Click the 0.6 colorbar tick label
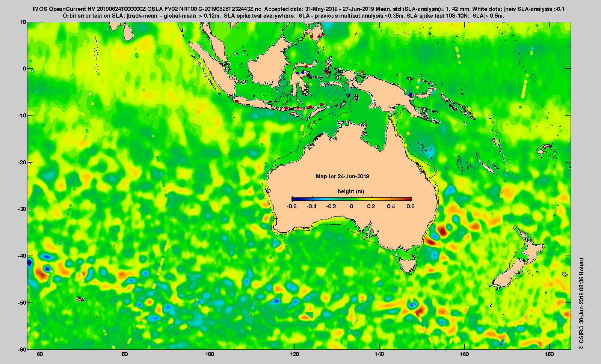 point(411,206)
